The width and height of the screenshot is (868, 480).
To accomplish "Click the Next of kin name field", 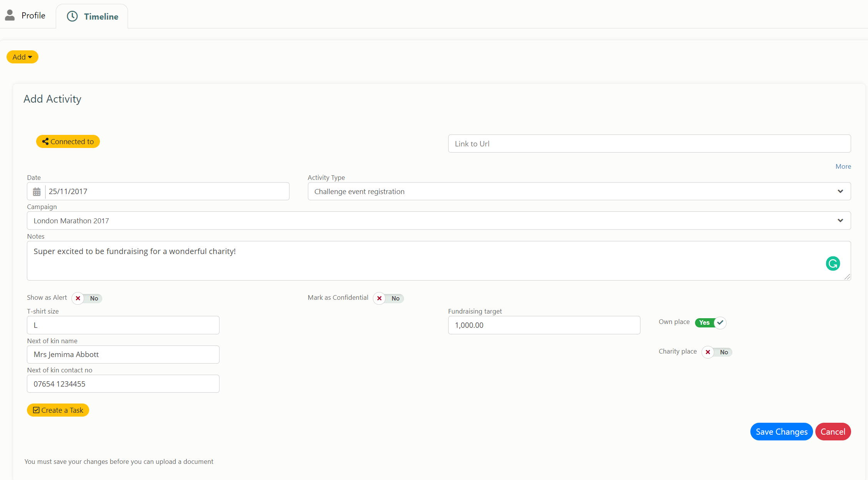I will pyautogui.click(x=123, y=354).
